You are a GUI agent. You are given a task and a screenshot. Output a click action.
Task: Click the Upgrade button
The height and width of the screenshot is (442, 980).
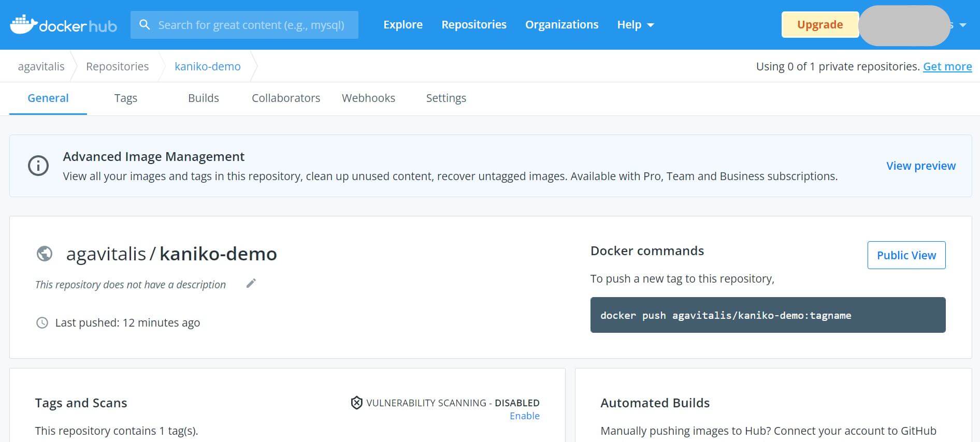tap(820, 25)
